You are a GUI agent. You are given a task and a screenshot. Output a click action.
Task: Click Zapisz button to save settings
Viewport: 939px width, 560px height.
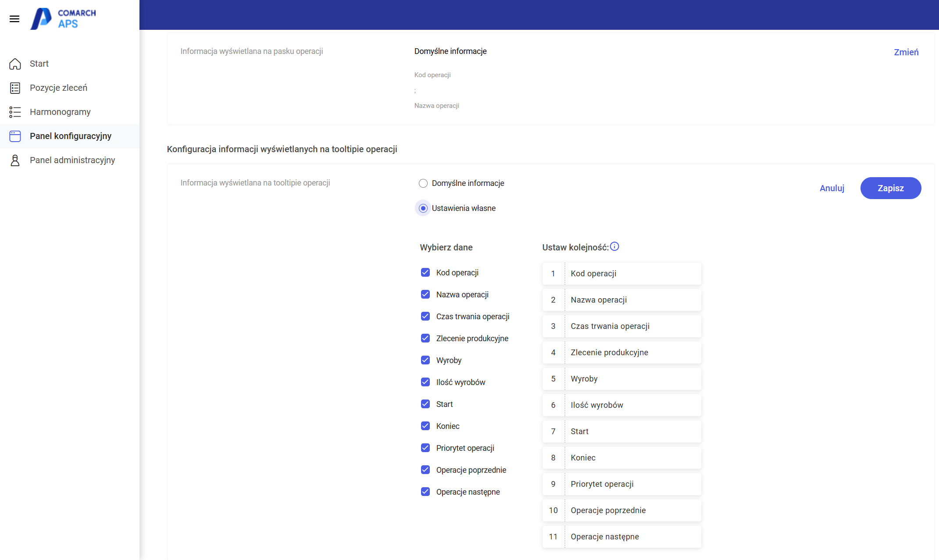click(890, 188)
